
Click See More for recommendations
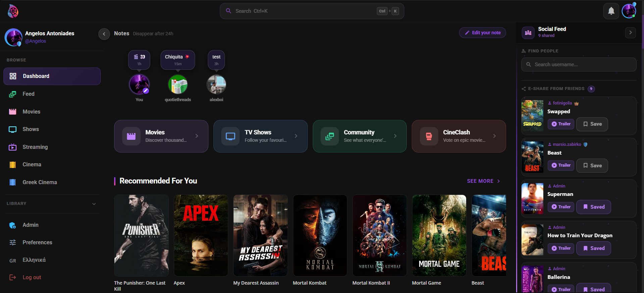coord(484,181)
